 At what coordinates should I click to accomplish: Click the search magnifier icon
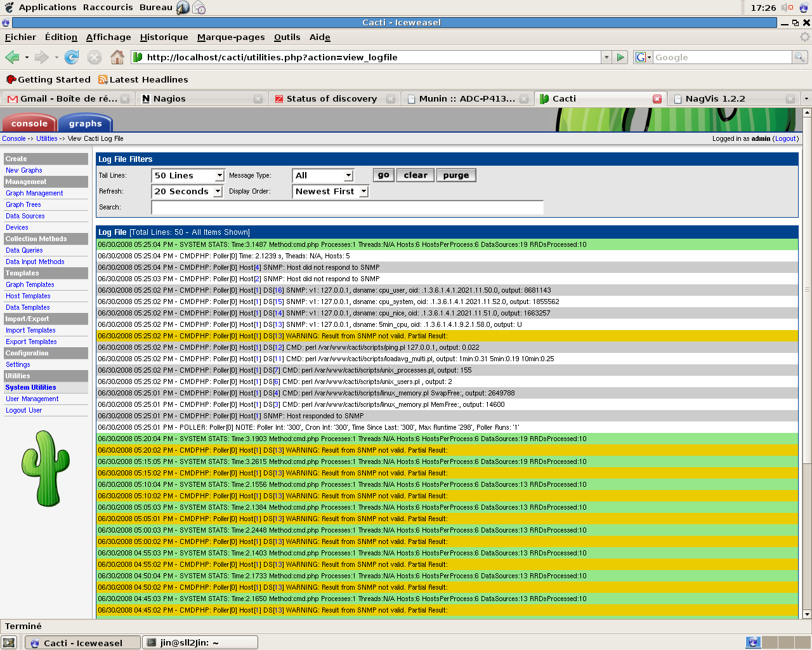(800, 57)
